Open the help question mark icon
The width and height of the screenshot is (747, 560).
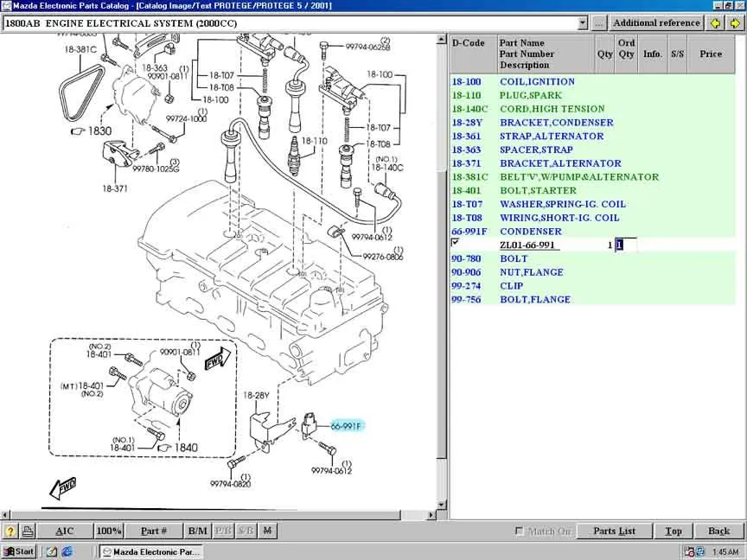(x=10, y=531)
